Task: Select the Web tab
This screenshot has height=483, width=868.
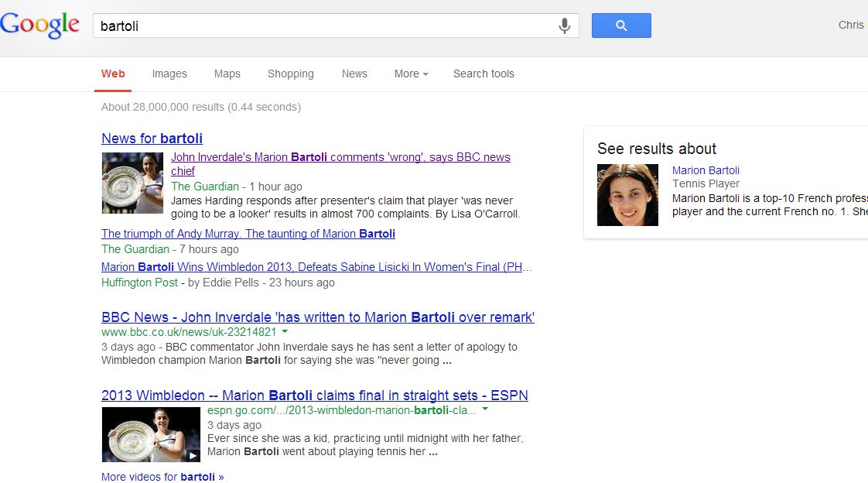Action: [113, 74]
